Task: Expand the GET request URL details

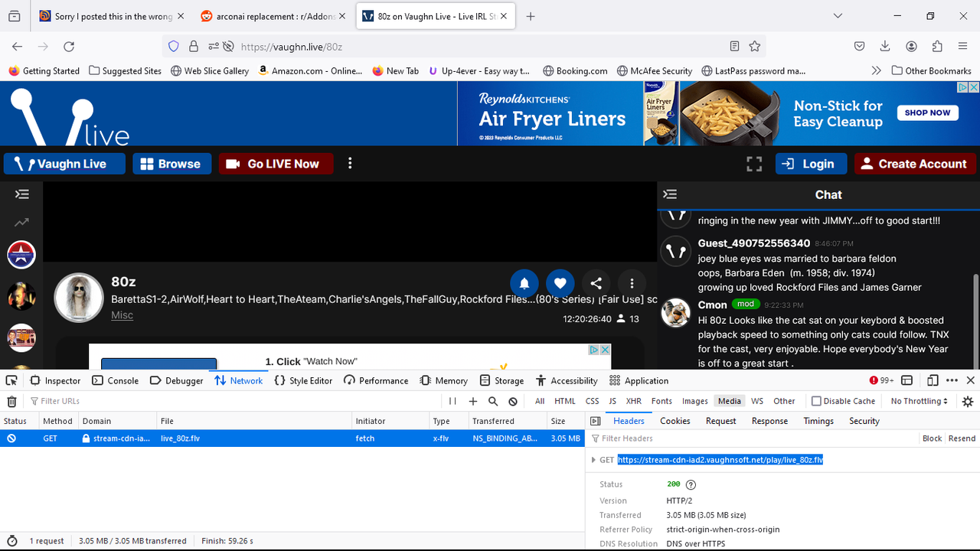Action: pos(593,460)
